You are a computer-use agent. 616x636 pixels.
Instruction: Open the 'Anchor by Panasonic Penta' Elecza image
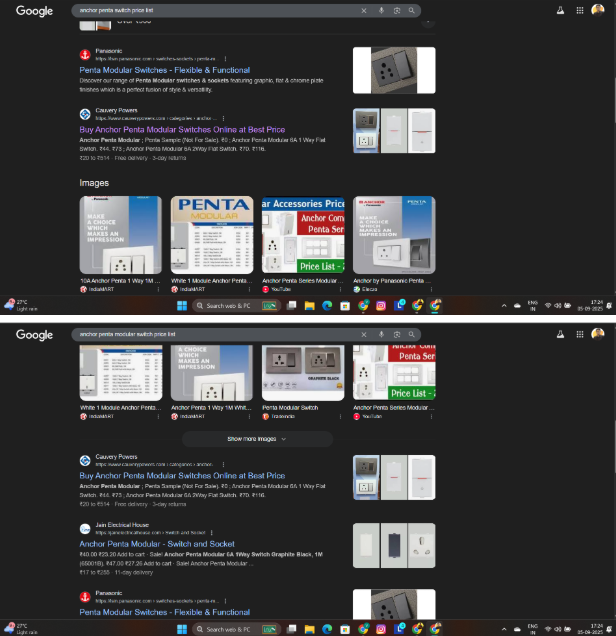pos(394,235)
